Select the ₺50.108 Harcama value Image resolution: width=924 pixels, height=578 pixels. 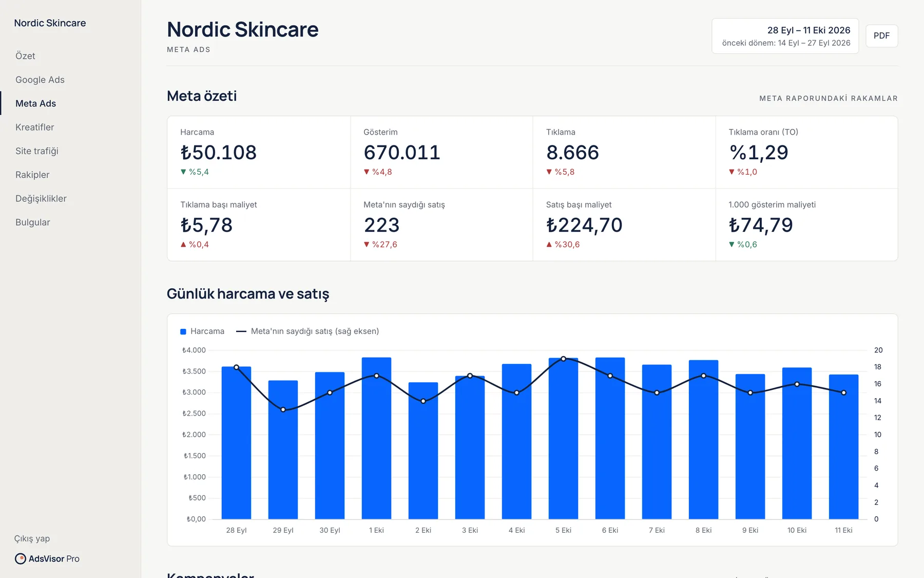(218, 153)
